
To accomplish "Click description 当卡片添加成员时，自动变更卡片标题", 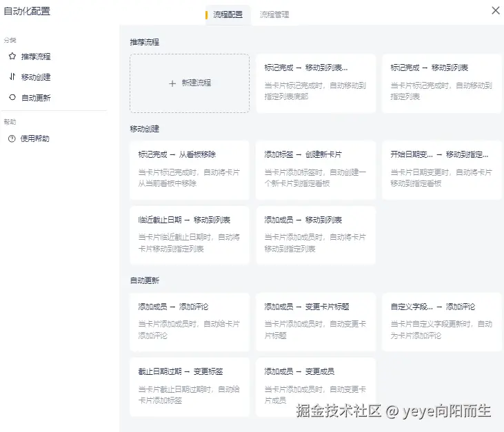I will [315, 330].
